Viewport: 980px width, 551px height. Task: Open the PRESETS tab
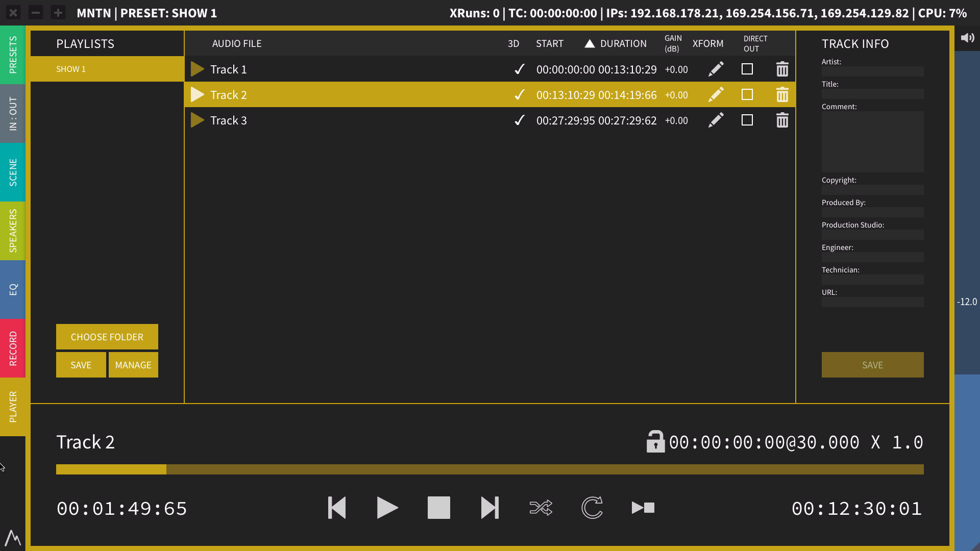point(13,55)
